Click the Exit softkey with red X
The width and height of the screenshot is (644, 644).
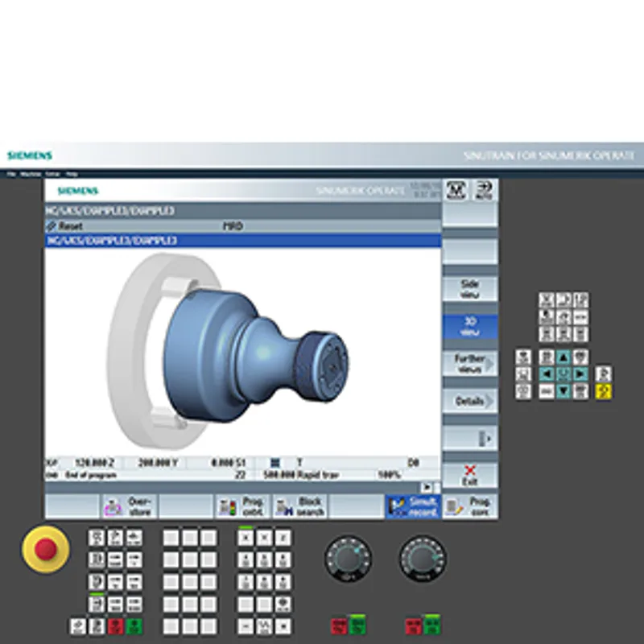point(470,476)
